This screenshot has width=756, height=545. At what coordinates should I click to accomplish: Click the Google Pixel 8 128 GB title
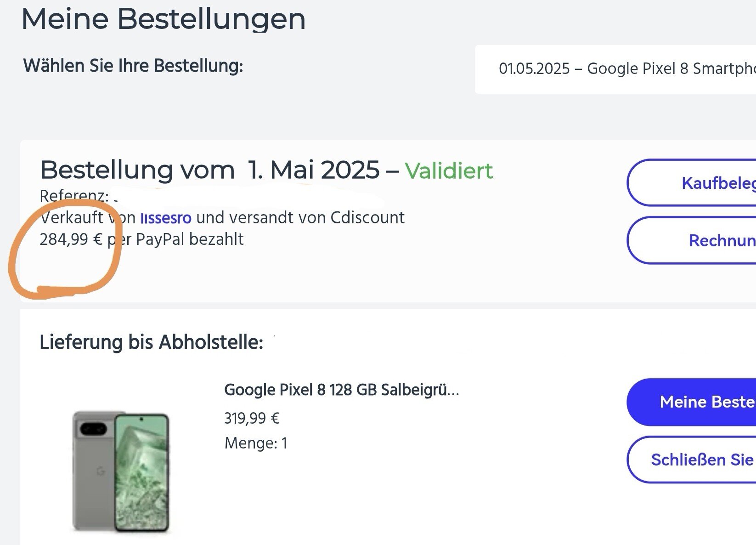[x=341, y=390]
